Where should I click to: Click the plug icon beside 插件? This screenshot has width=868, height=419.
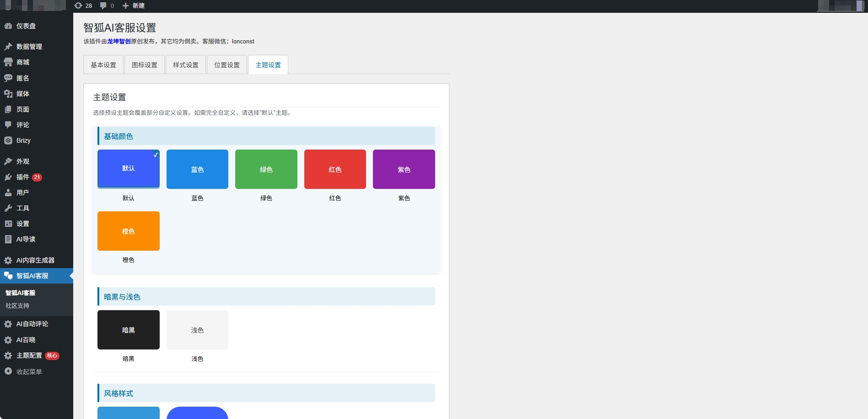(x=8, y=177)
